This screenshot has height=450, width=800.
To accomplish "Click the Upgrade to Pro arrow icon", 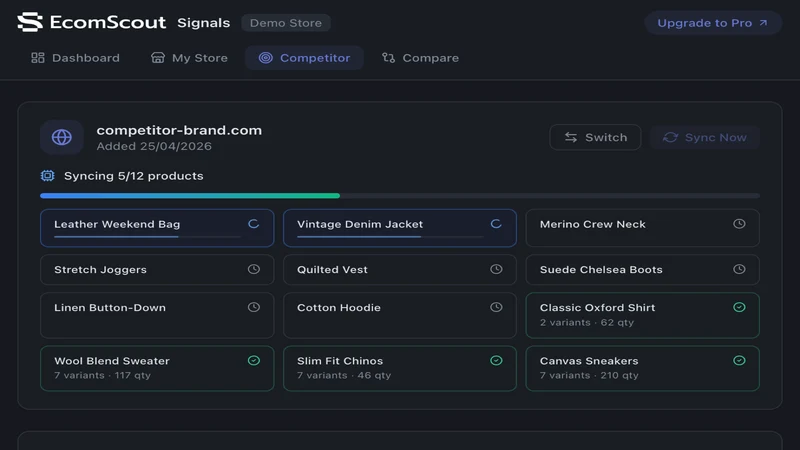I will 763,23.
